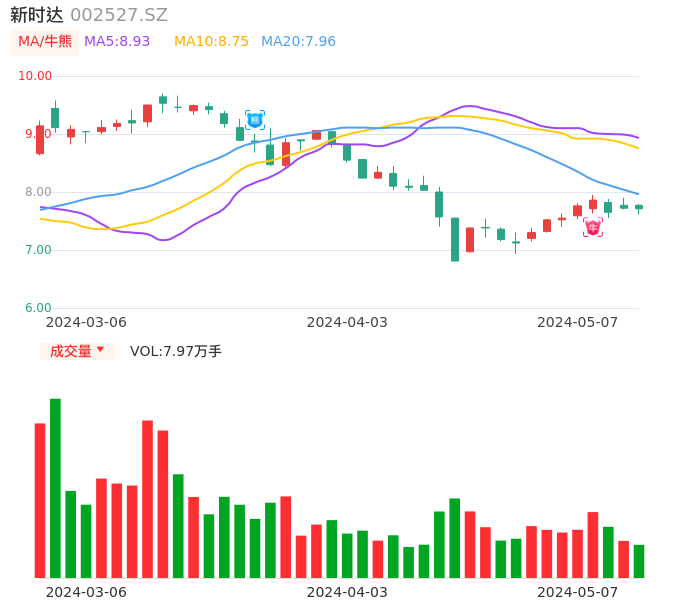Click the last green volume bar on the right
686x606 pixels.
tap(639, 561)
